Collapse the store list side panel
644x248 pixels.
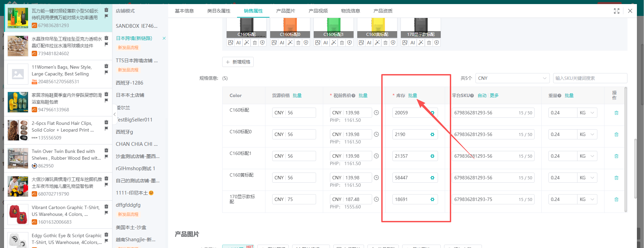[x=114, y=114]
